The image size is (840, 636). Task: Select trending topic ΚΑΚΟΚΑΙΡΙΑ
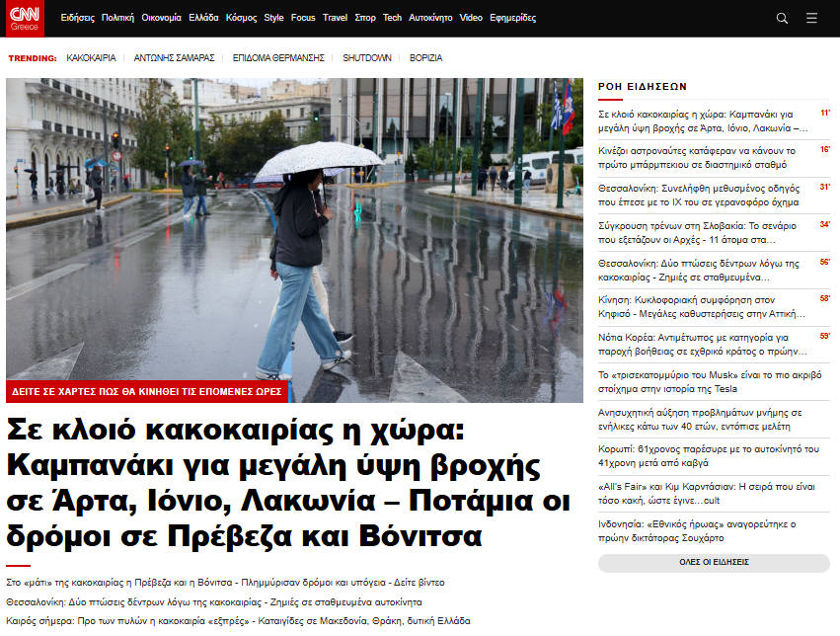coord(91,58)
